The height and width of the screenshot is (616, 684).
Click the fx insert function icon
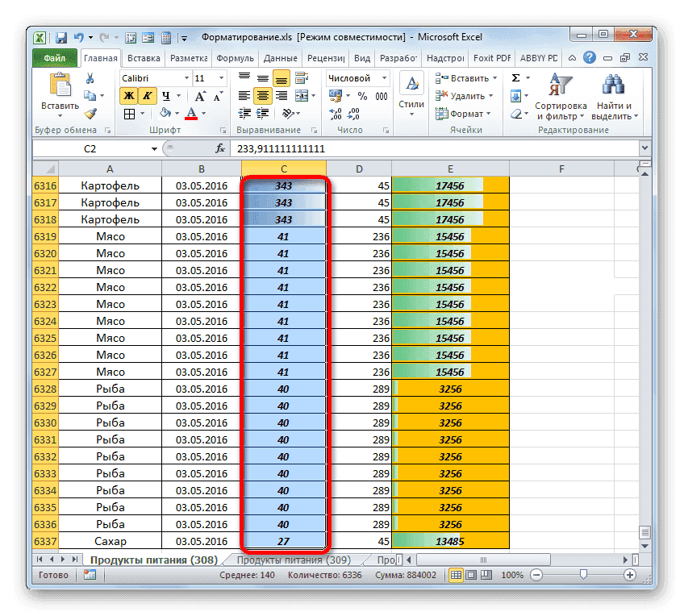(220, 148)
